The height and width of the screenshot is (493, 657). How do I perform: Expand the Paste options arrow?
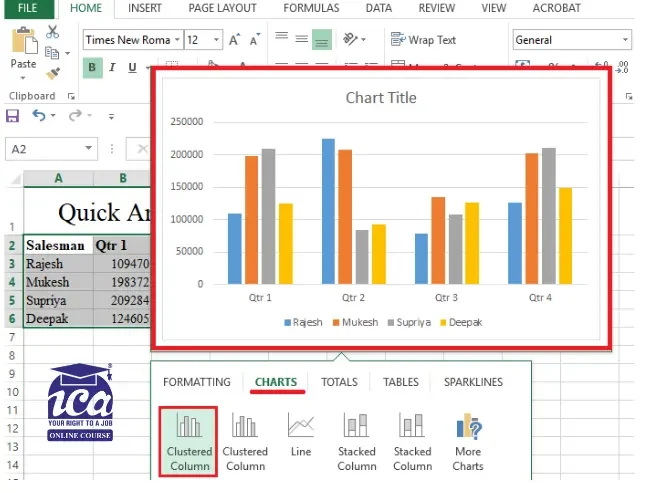click(x=23, y=78)
